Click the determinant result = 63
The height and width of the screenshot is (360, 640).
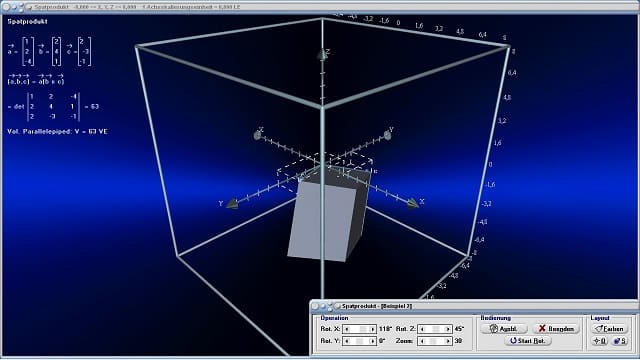92,107
